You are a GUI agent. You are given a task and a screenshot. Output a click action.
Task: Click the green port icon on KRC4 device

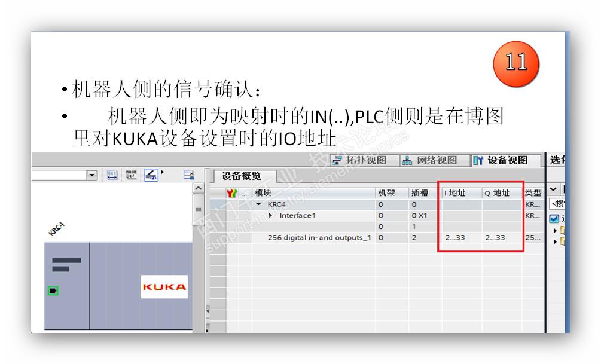point(53,291)
